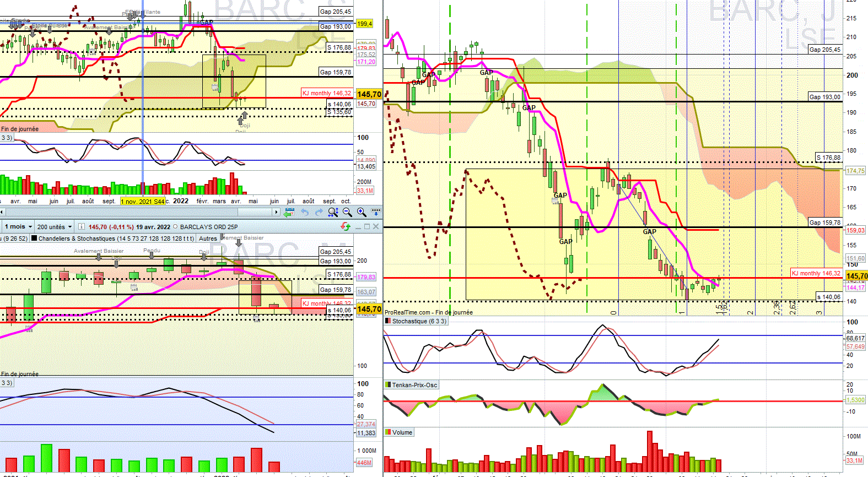The height and width of the screenshot is (477, 868).
Task: Click 145,70 yellow price tag on right chart
Action: coord(857,276)
